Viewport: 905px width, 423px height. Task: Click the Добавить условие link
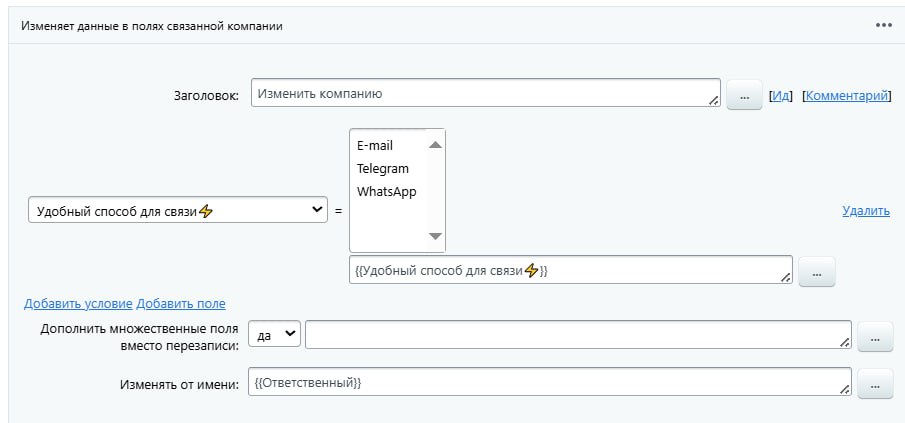78,304
